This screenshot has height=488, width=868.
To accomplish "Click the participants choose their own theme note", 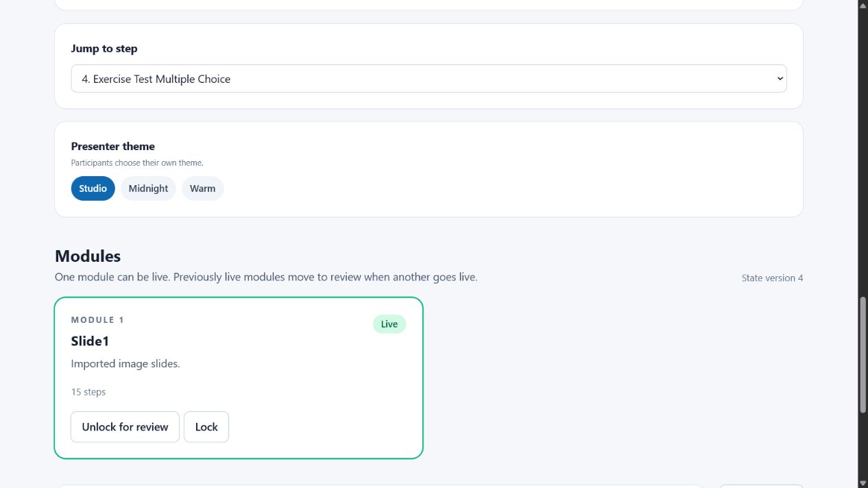I will point(137,163).
